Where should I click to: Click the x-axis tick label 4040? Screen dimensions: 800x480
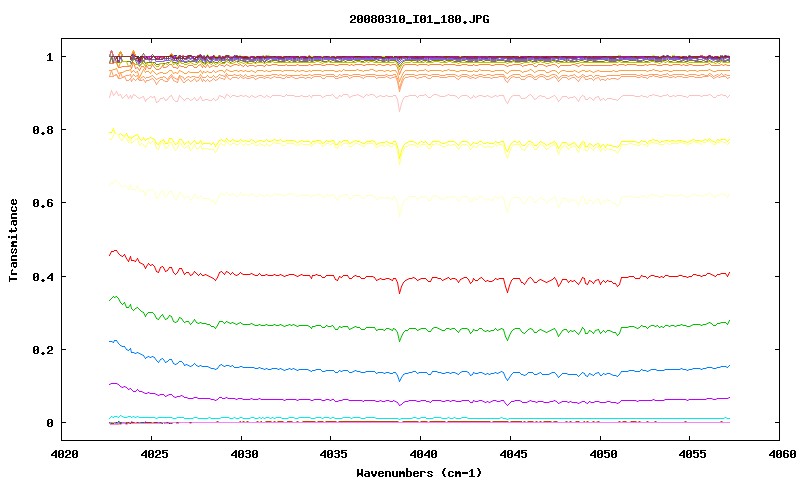coord(421,453)
